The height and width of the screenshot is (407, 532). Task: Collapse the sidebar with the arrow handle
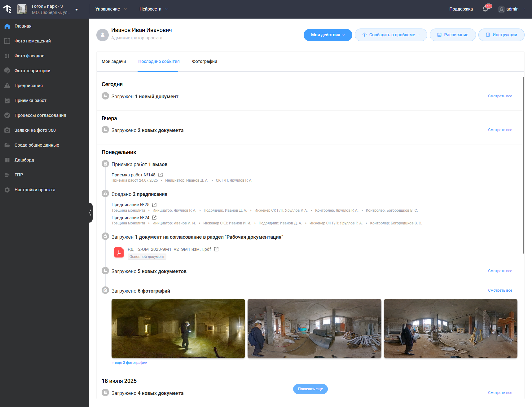click(90, 213)
